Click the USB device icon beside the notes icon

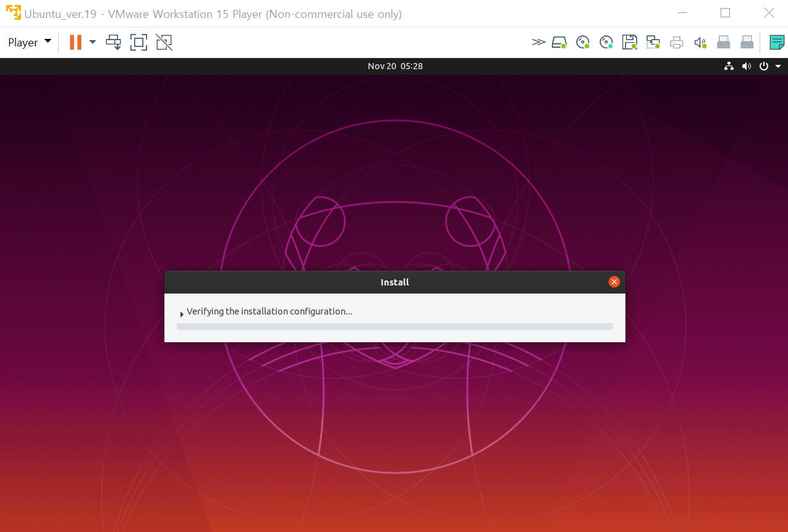coord(747,42)
